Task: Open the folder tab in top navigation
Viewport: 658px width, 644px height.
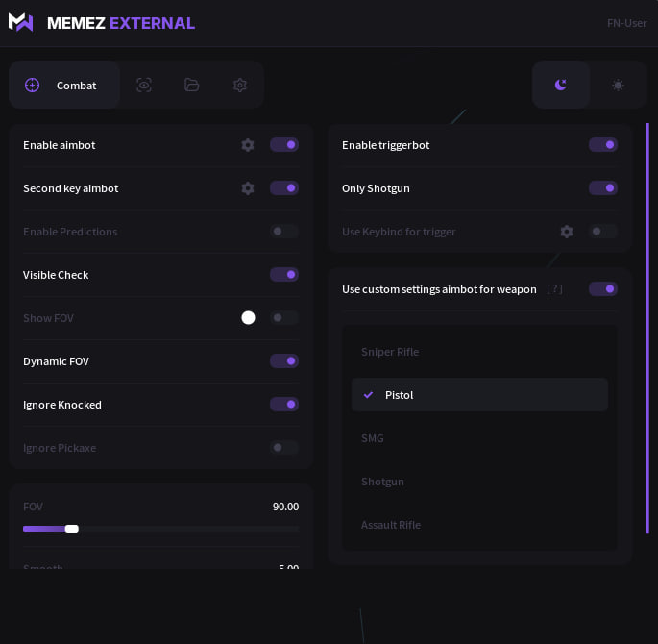Action: (x=192, y=85)
